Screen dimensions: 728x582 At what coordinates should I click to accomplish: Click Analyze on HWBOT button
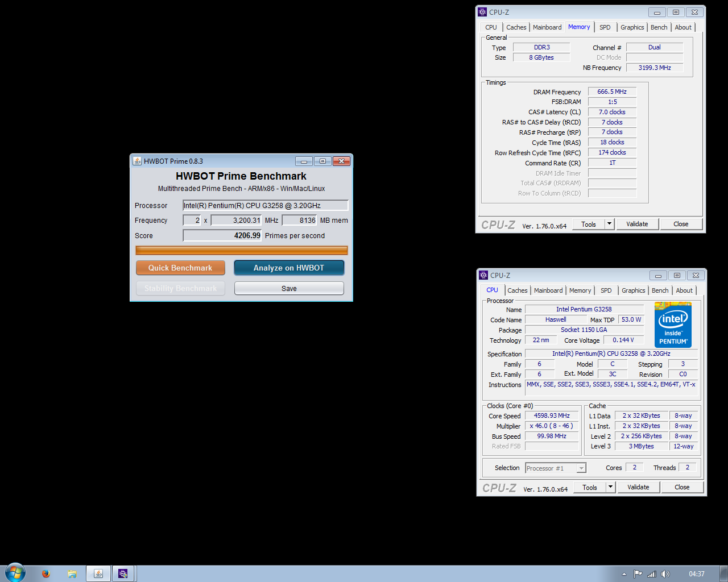tap(289, 268)
